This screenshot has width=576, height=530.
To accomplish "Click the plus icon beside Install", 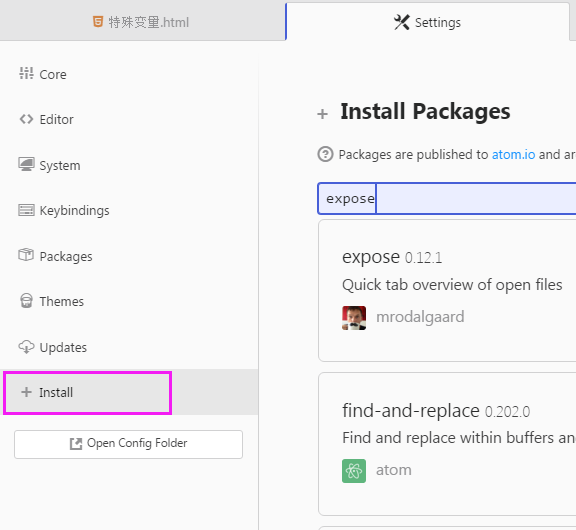I will [26, 392].
